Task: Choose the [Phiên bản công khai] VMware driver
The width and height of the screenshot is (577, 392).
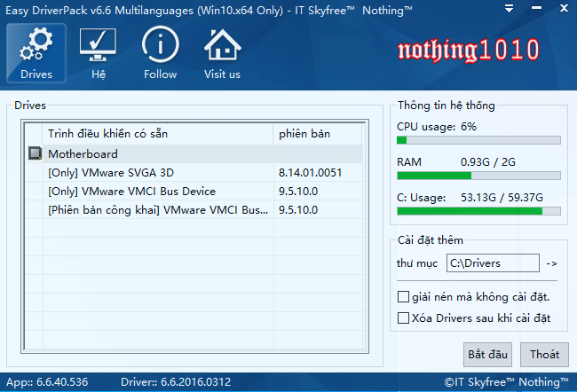Action: (x=158, y=210)
